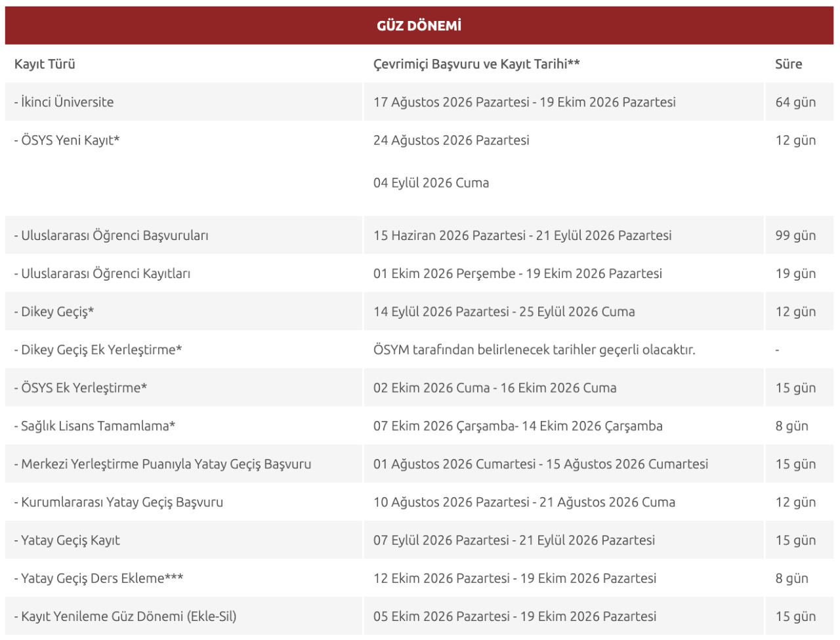Select the "17 Ağustos 2026 Pazartesi" date range
The width and height of the screenshot is (840, 640).
[524, 102]
